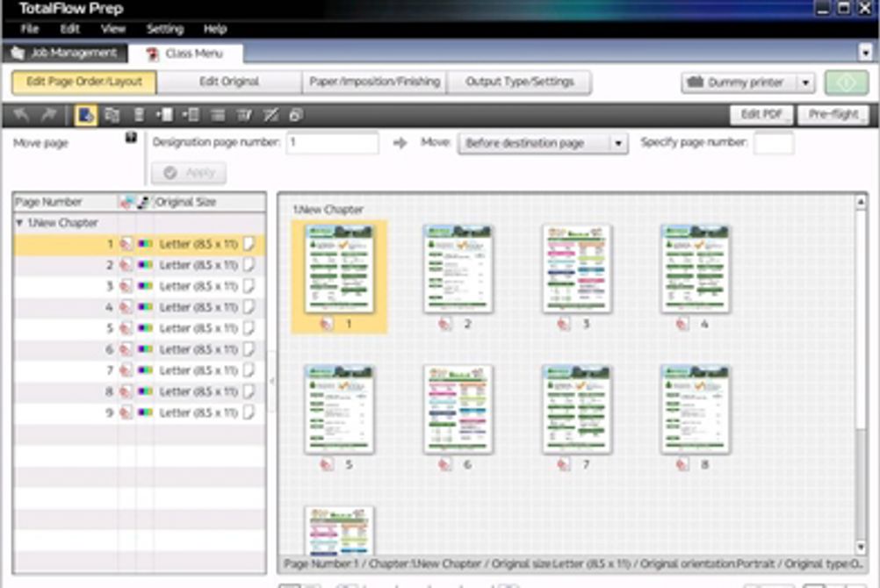Click the Original Size column header
The width and height of the screenshot is (880, 588).
209,202
